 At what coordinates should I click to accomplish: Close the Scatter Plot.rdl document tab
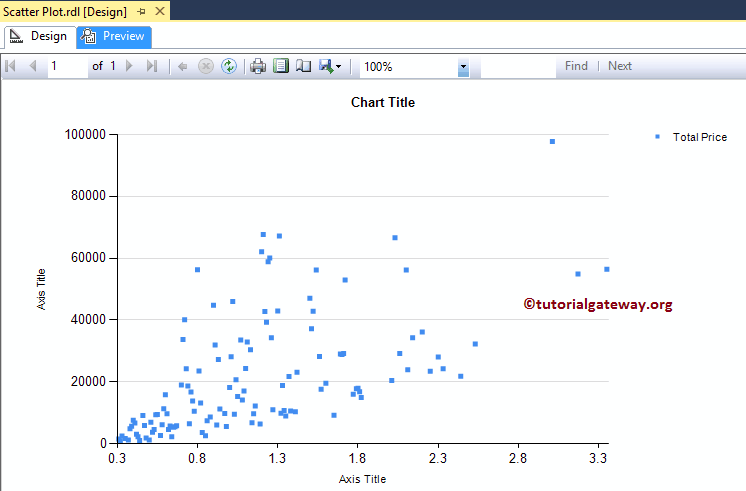point(160,11)
